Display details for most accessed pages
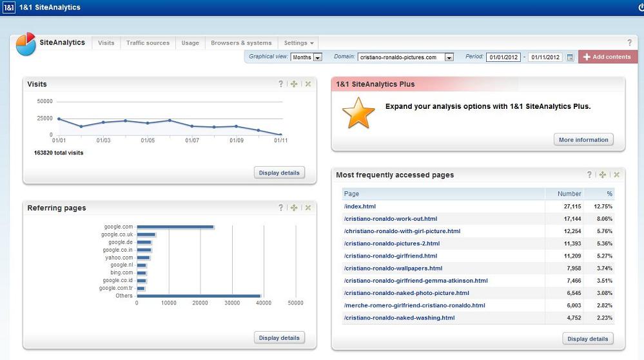The width and height of the screenshot is (644, 360). pyautogui.click(x=588, y=339)
